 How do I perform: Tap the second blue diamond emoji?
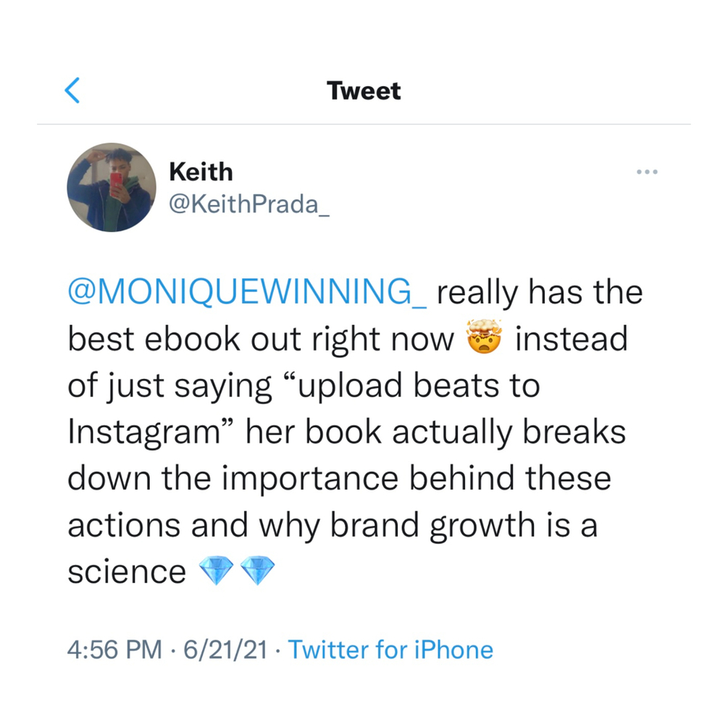258,570
